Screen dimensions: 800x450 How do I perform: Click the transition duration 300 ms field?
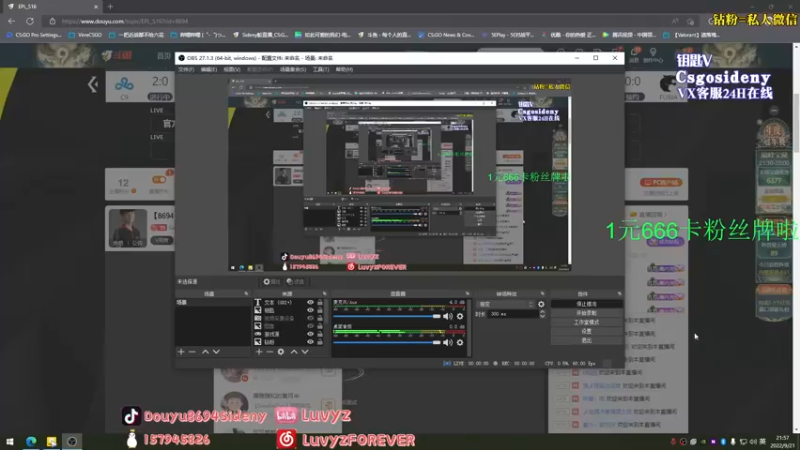(513, 314)
